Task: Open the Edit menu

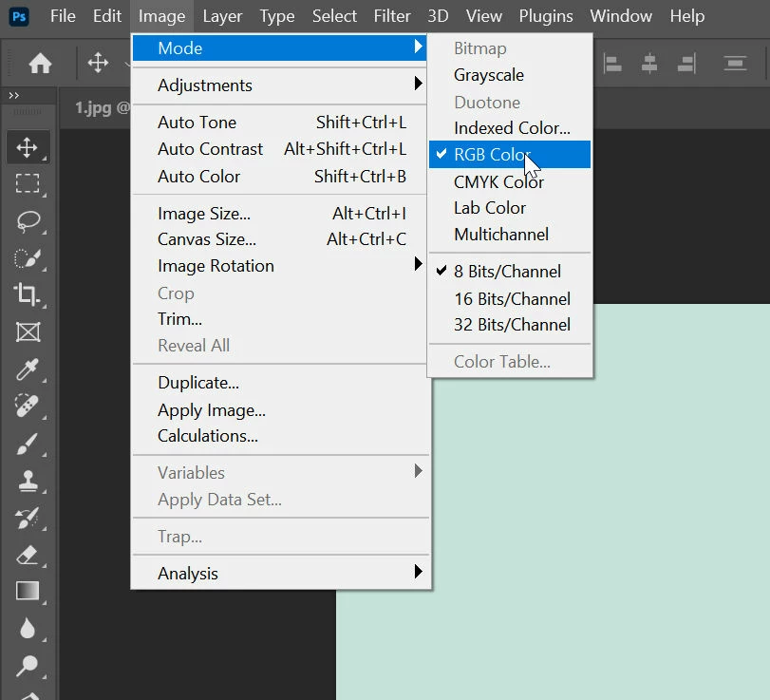Action: [x=107, y=16]
